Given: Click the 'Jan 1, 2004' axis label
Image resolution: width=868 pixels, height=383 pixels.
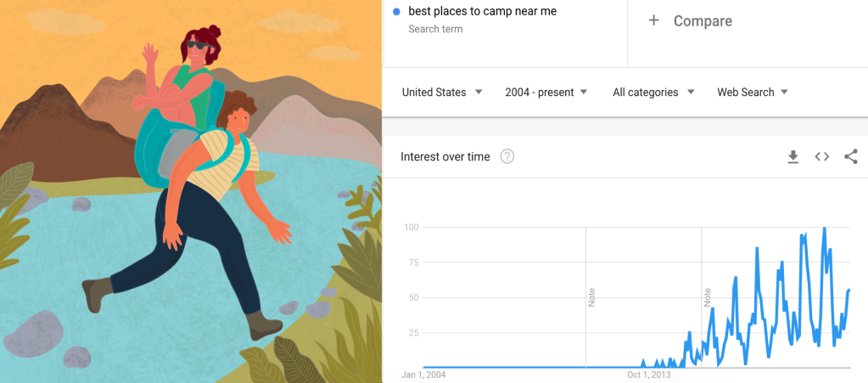Looking at the screenshot, I should click(x=423, y=375).
